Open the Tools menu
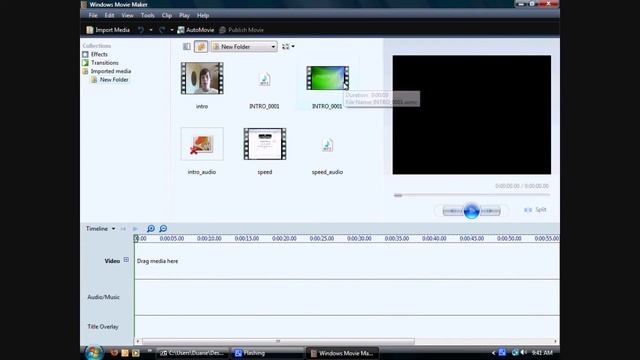Image resolution: width=640 pixels, height=360 pixels. coord(147,15)
